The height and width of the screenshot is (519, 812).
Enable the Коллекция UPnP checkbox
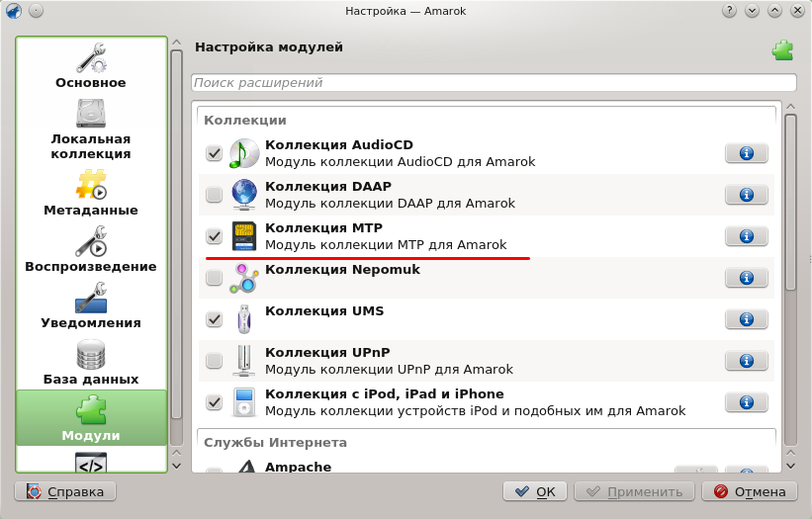click(214, 361)
